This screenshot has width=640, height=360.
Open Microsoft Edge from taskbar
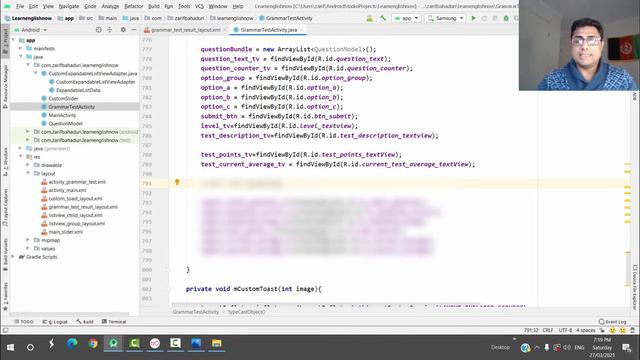pyautogui.click(x=72, y=344)
